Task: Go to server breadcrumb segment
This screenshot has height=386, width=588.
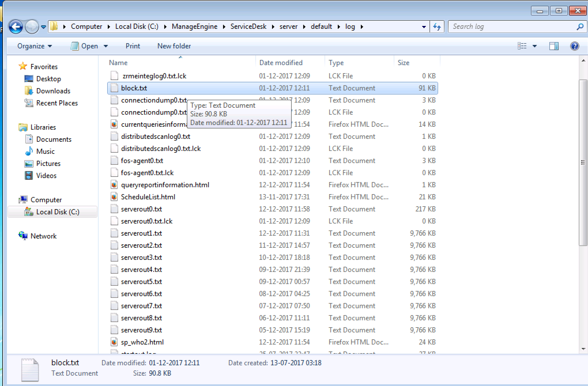Action: pyautogui.click(x=289, y=27)
